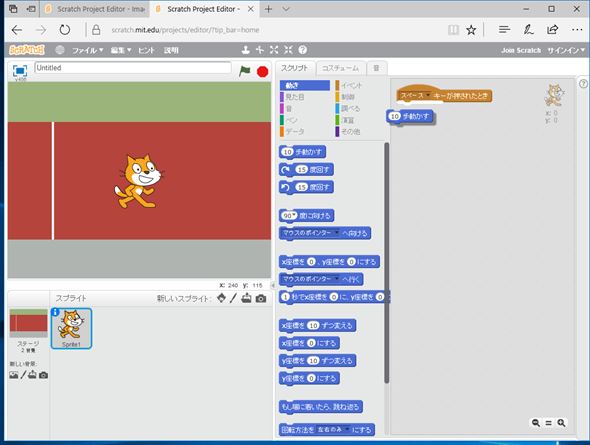This screenshot has width=590, height=445.
Task: Click the block help question icon
Action: (303, 50)
